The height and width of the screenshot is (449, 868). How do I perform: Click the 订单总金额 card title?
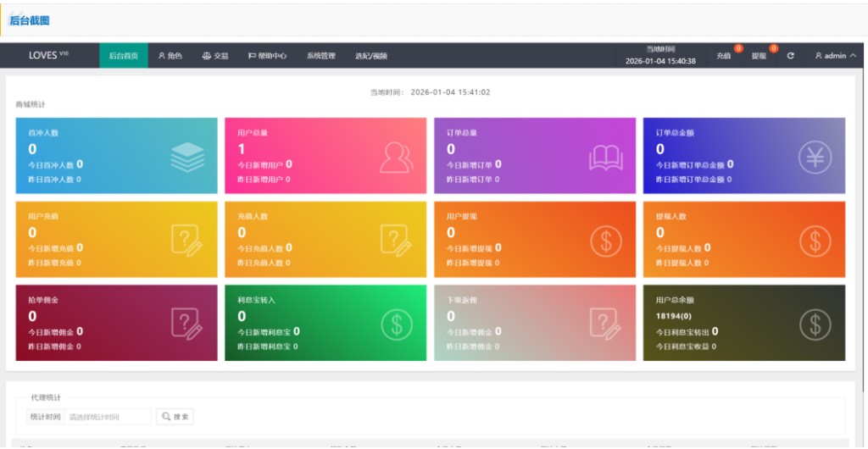(675, 133)
